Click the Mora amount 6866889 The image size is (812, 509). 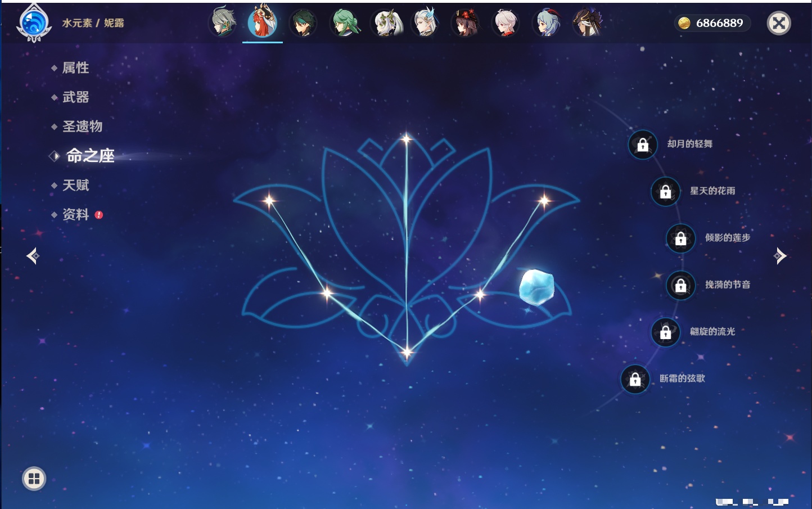(719, 23)
